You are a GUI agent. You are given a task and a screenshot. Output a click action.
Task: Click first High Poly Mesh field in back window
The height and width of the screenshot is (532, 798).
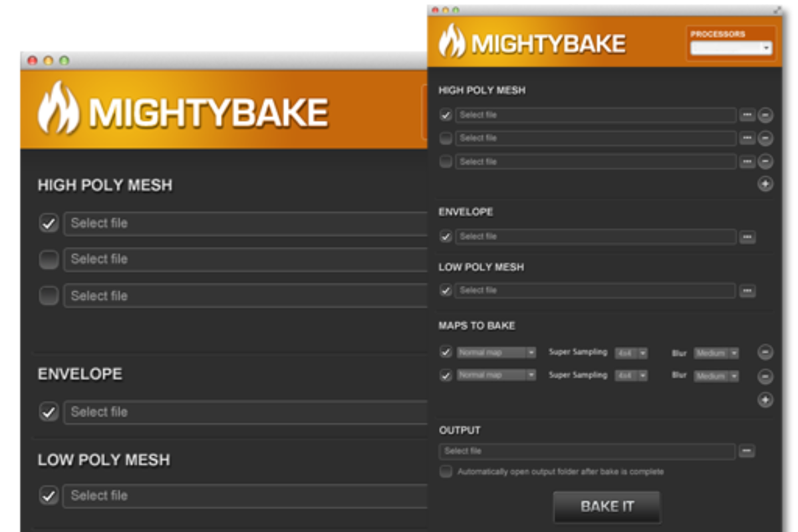pyautogui.click(x=245, y=223)
